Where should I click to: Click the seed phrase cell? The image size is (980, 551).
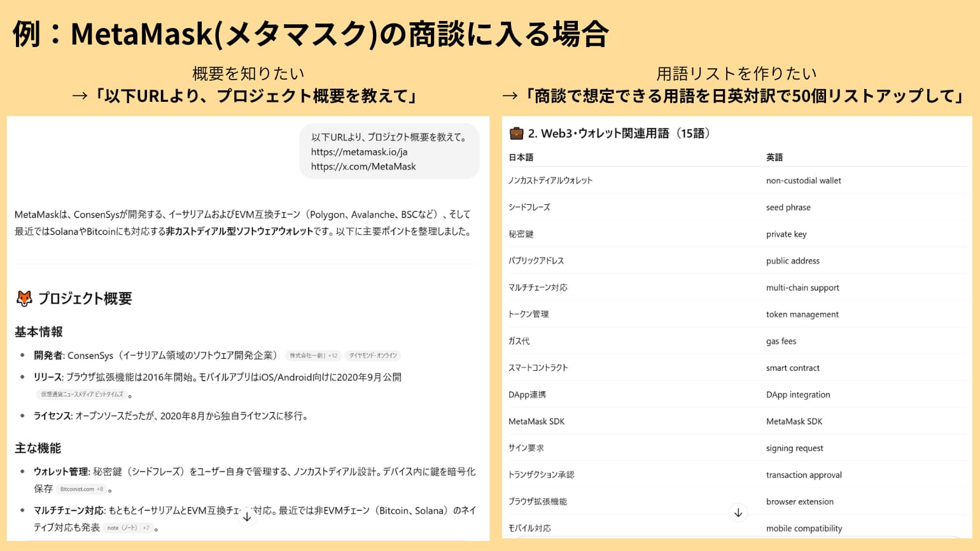pos(788,207)
